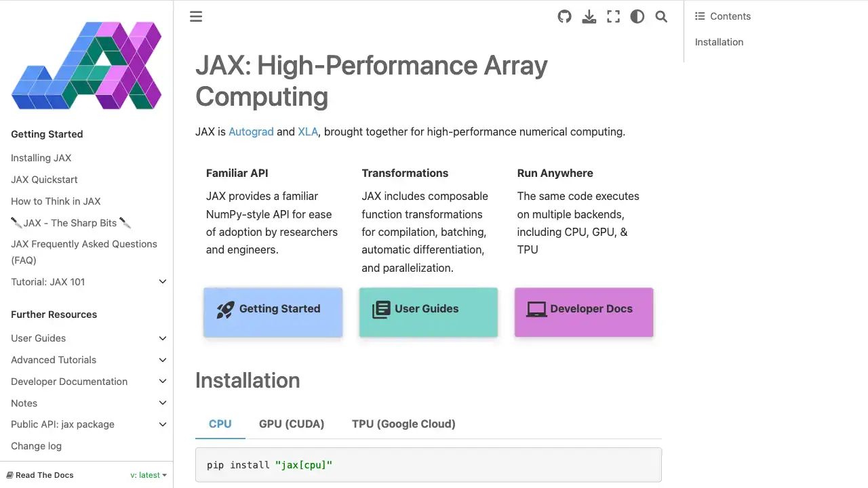Open the Developer Docs laptop card
The width and height of the screenshot is (868, 488).
coord(584,312)
